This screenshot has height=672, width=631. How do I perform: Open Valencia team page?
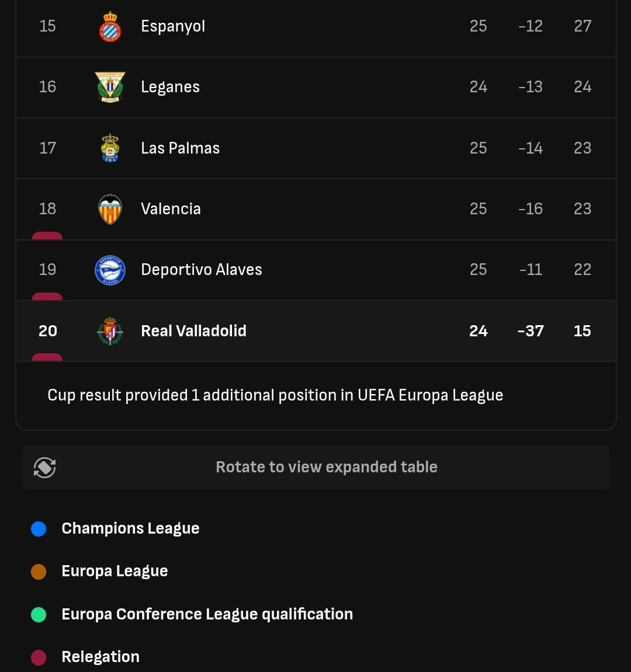pos(171,208)
